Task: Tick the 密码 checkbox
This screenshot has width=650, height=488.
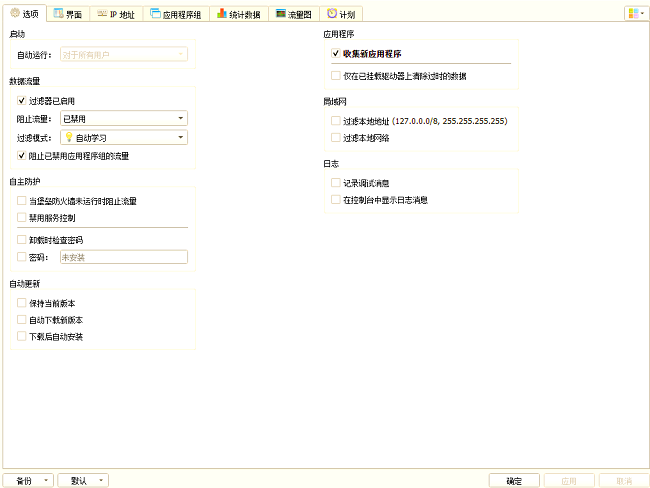Action: (22, 257)
